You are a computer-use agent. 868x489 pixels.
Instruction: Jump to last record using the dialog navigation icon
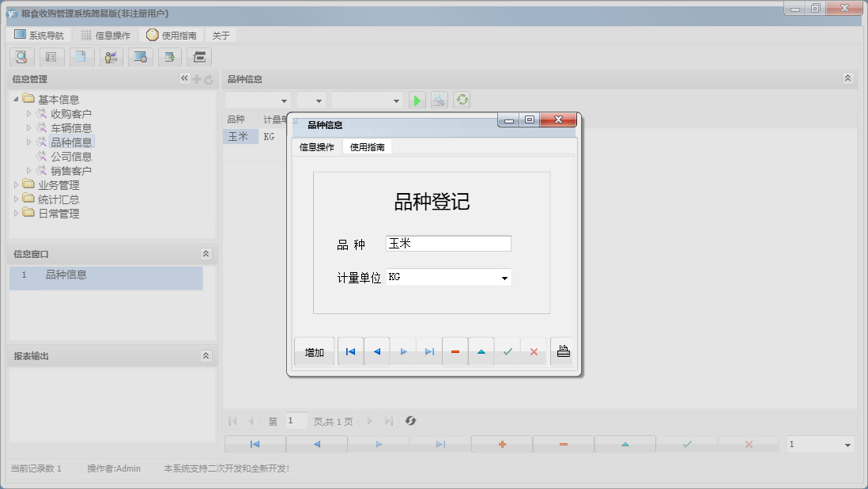[x=429, y=351]
